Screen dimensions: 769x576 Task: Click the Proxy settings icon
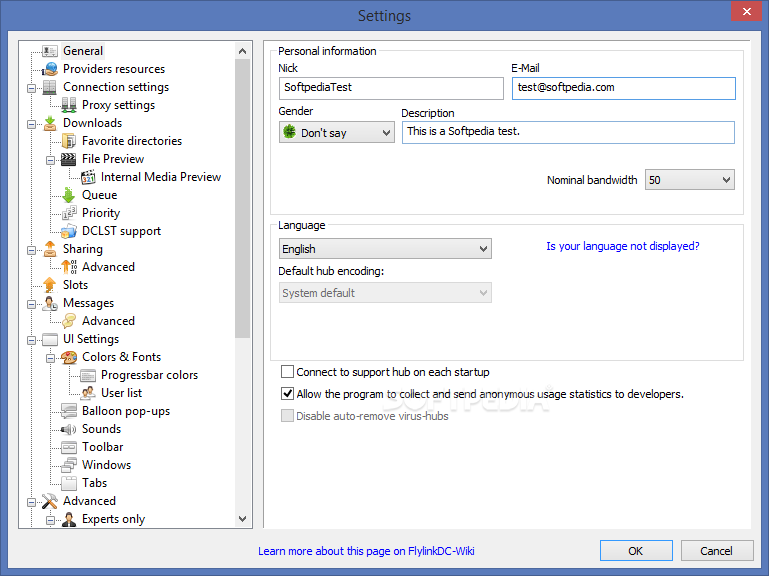click(x=69, y=105)
